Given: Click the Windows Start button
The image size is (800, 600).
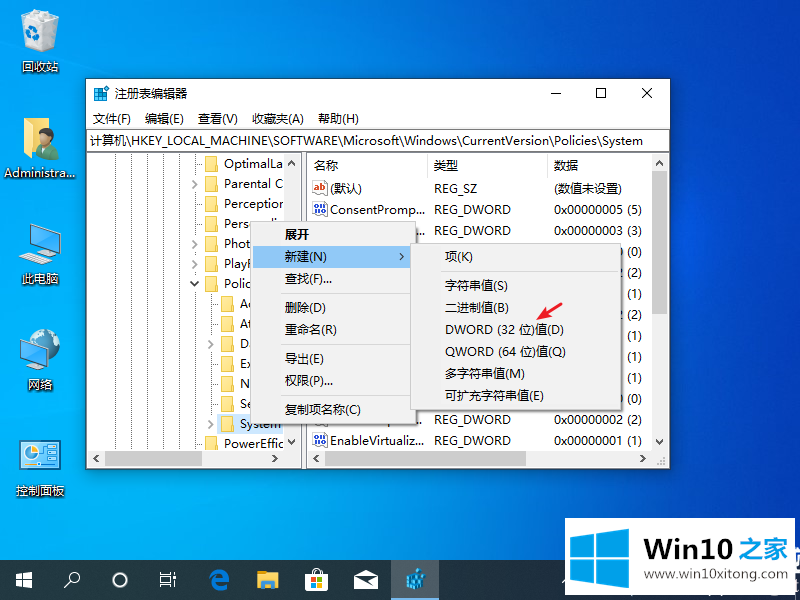Looking at the screenshot, I should (x=24, y=580).
